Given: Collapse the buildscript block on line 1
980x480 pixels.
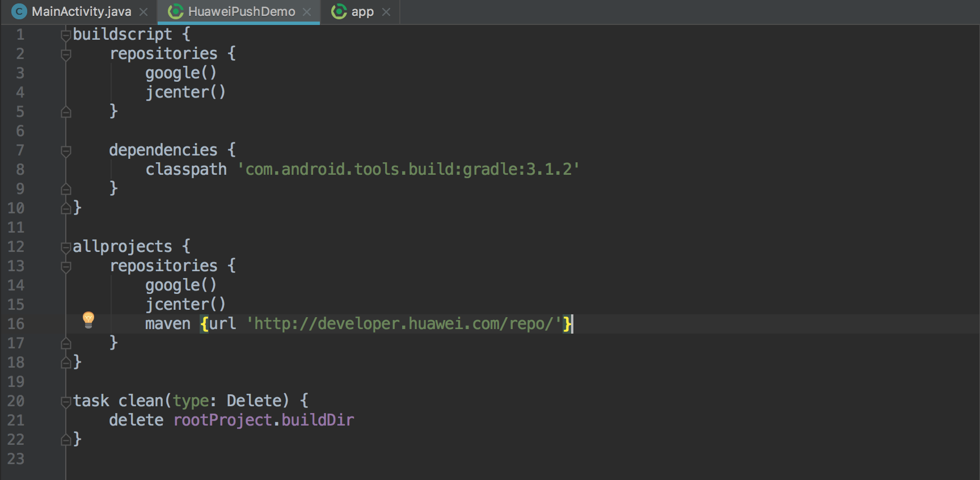Looking at the screenshot, I should (x=66, y=35).
